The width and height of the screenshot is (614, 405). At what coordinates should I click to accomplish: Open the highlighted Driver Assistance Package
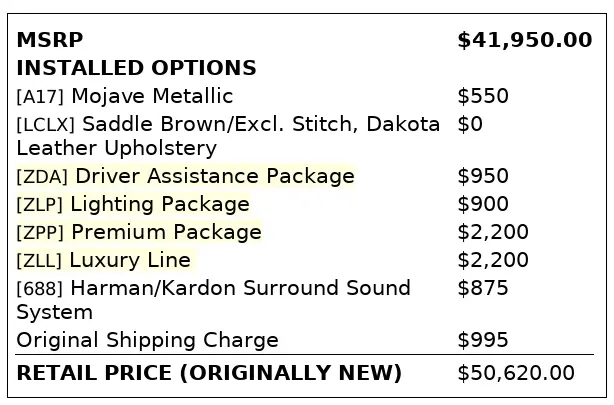186,176
